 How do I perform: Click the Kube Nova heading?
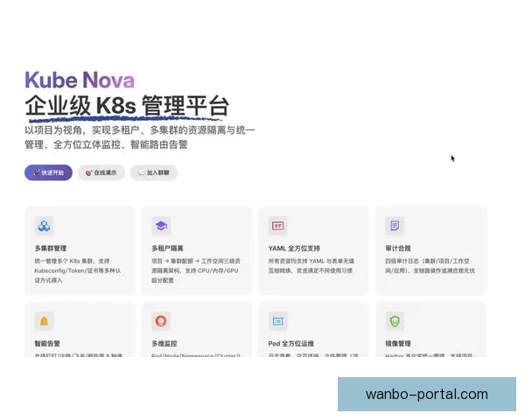[80, 80]
